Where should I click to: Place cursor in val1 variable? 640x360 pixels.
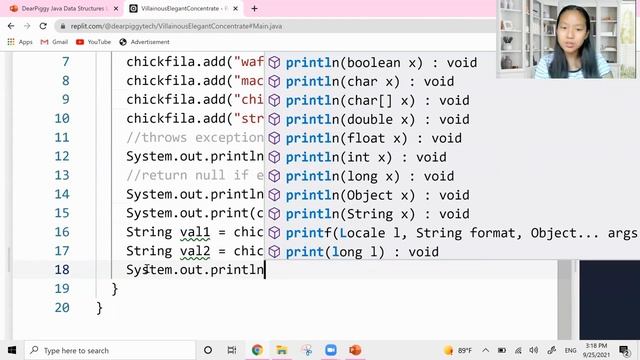point(195,232)
